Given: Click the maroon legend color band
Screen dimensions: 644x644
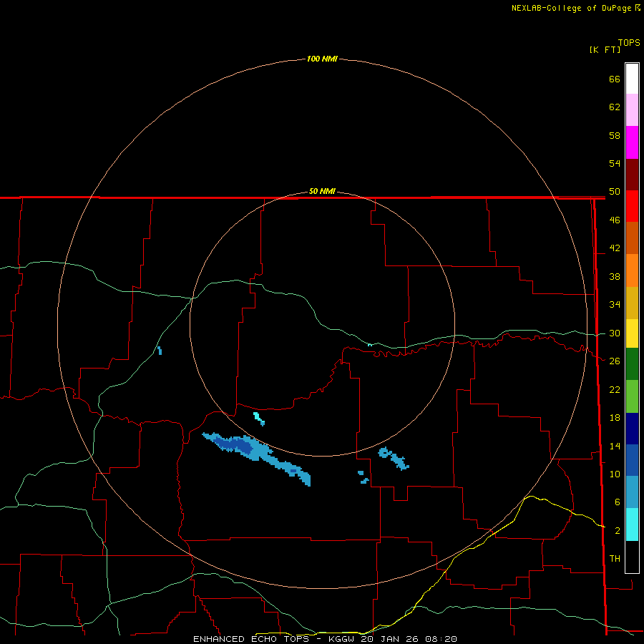Looking at the screenshot, I should pyautogui.click(x=632, y=175).
